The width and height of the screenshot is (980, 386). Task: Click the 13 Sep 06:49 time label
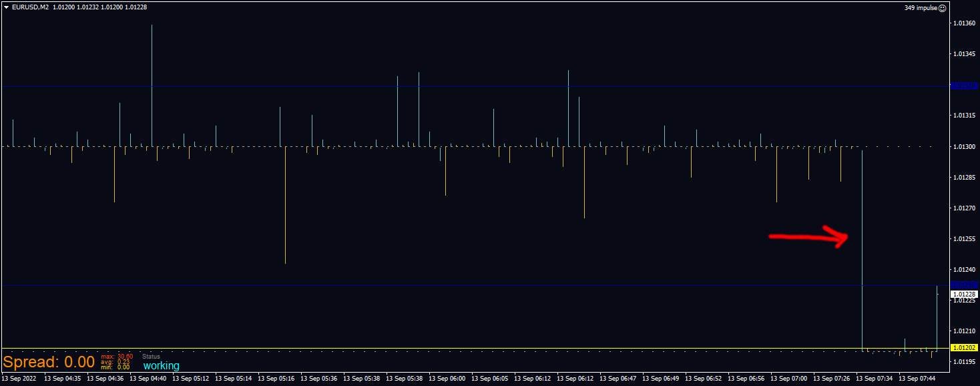[x=661, y=379]
